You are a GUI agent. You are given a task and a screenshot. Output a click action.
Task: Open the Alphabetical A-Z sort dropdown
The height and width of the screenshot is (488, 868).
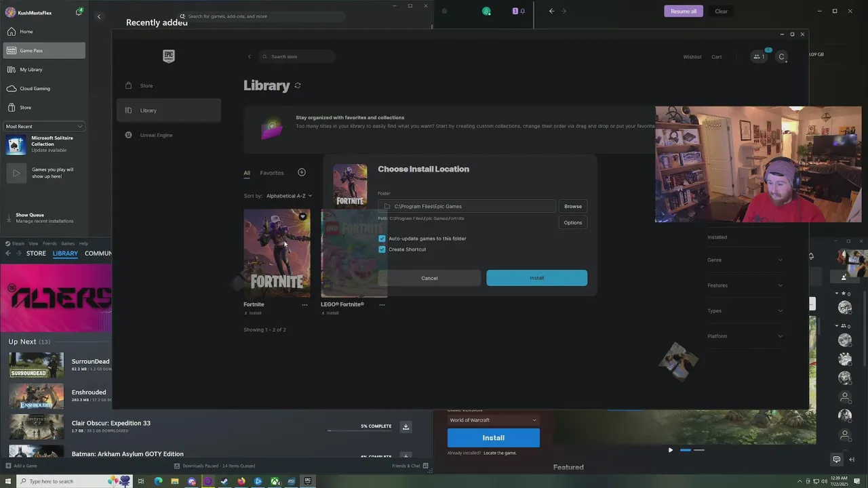(x=289, y=196)
